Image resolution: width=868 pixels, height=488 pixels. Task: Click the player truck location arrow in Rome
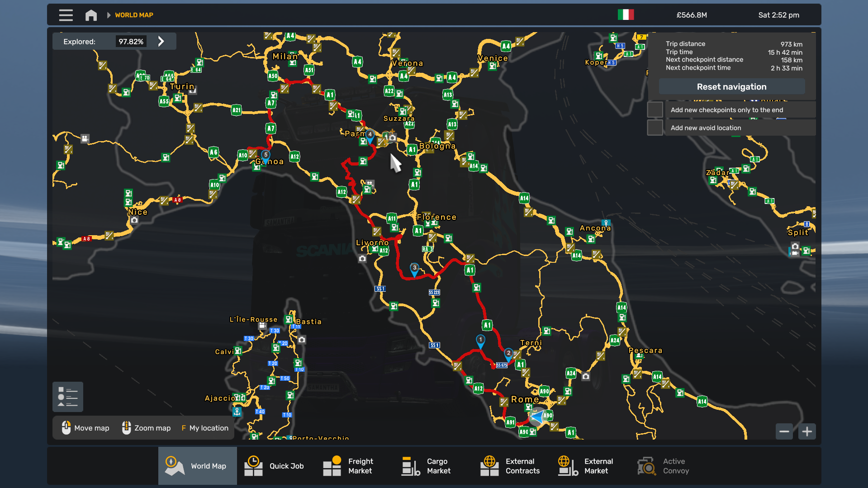coord(537,417)
